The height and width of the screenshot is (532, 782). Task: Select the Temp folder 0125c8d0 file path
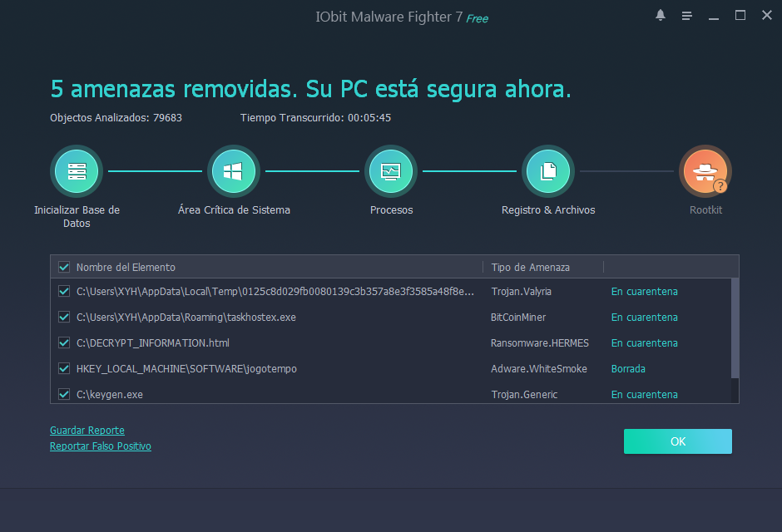click(275, 292)
